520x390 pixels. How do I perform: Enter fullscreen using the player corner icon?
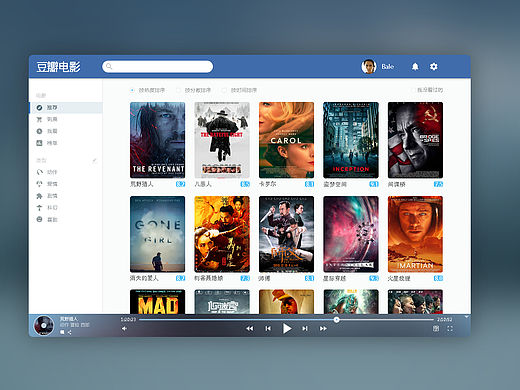[x=450, y=328]
